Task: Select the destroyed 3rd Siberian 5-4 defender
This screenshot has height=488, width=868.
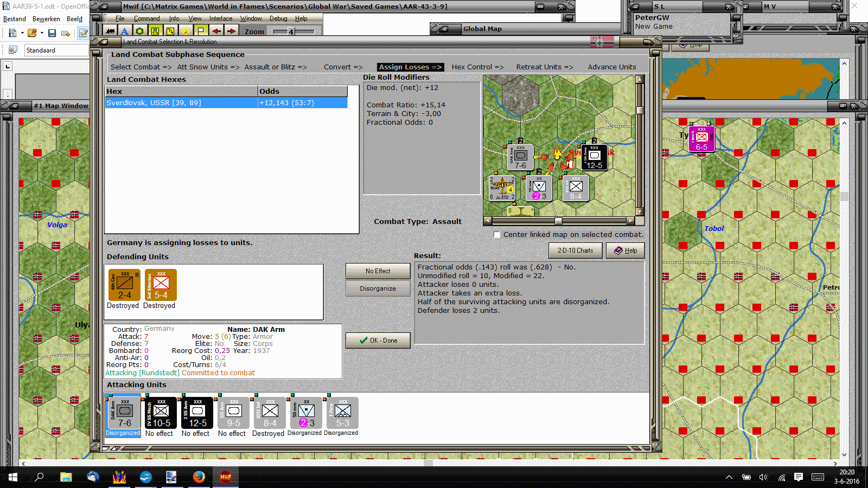Action: [x=161, y=285]
